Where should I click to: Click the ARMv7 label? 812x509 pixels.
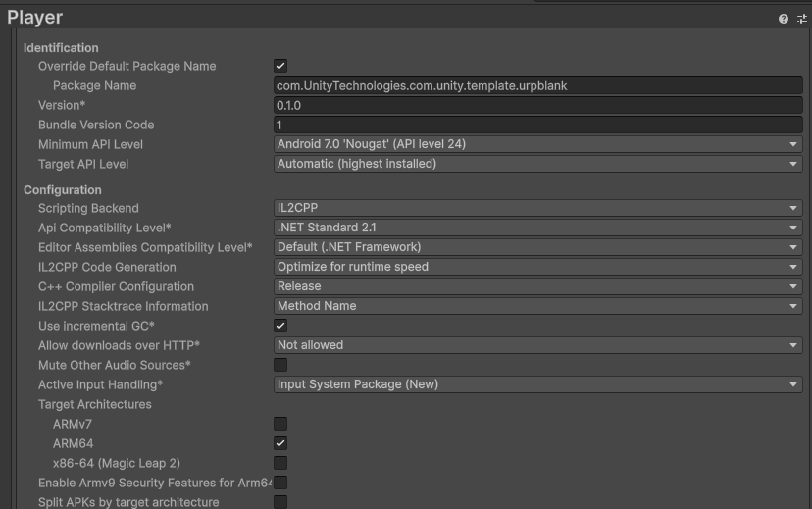pyautogui.click(x=73, y=424)
